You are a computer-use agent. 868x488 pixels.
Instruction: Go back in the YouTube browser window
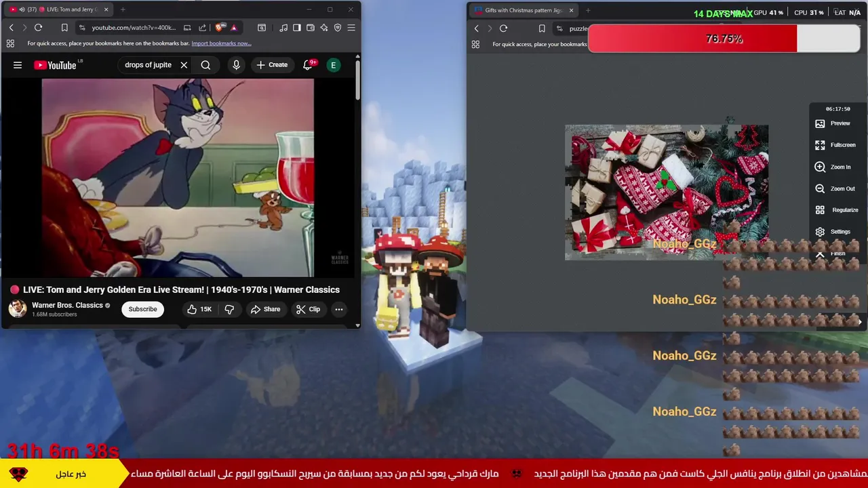tap(11, 28)
